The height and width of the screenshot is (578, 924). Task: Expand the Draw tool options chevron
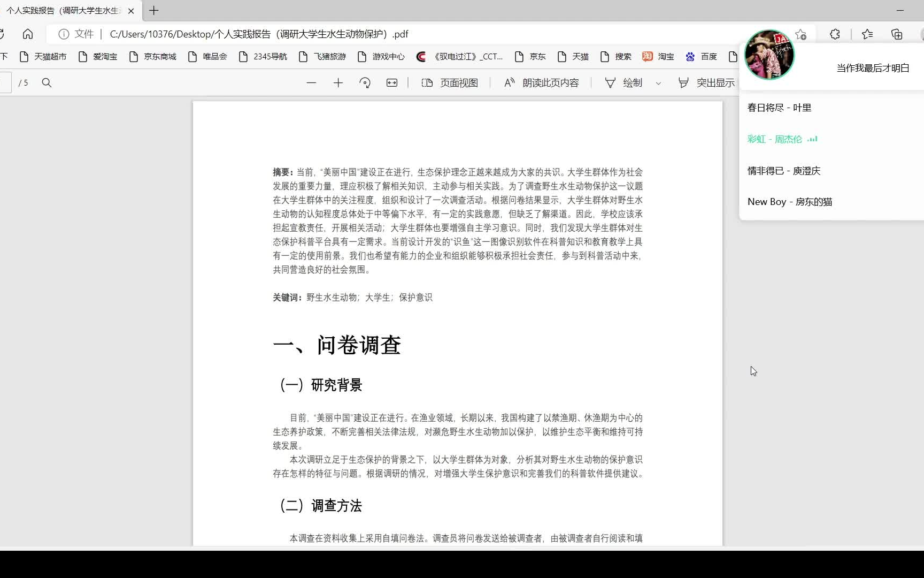pos(658,83)
